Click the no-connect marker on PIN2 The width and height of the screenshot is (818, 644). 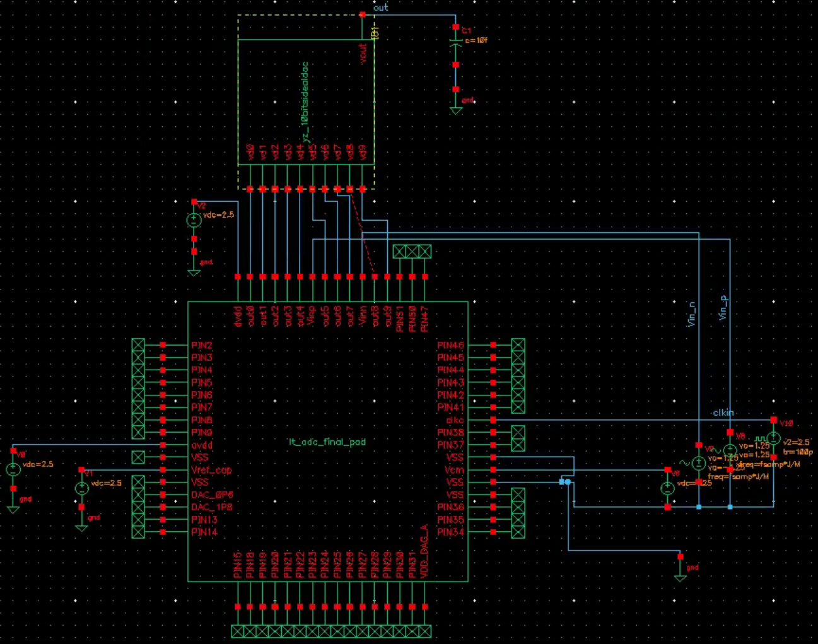[138, 345]
